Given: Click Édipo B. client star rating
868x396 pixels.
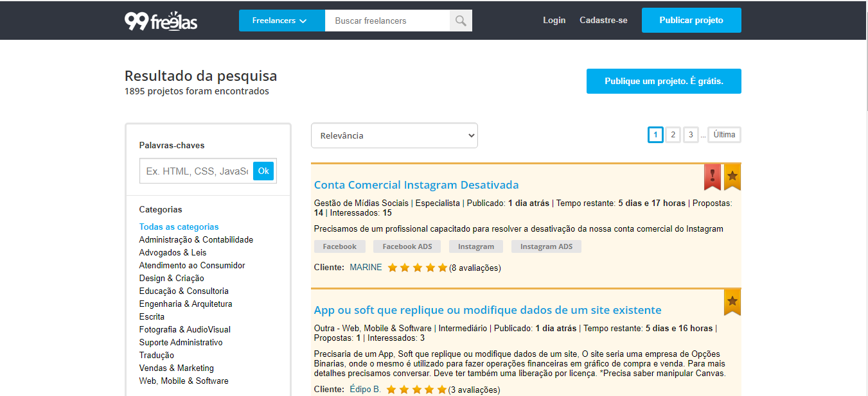Looking at the screenshot, I should tap(416, 390).
